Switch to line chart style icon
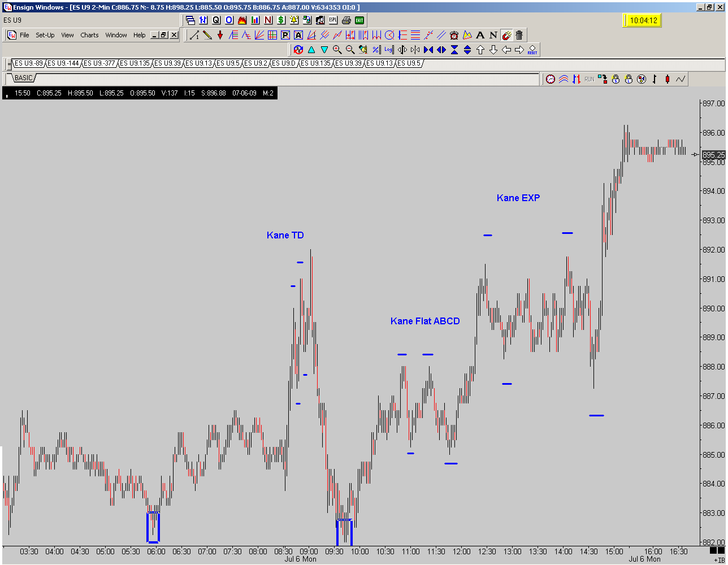 coord(681,79)
